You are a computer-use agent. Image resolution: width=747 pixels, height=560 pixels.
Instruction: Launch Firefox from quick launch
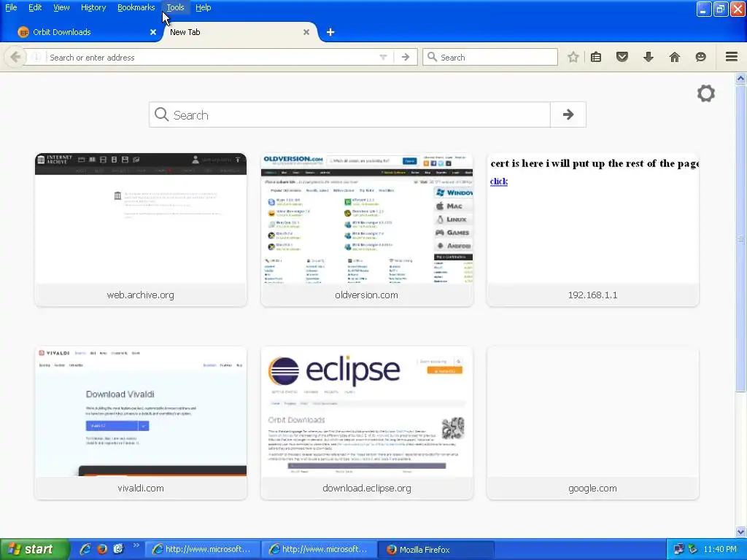(102, 549)
